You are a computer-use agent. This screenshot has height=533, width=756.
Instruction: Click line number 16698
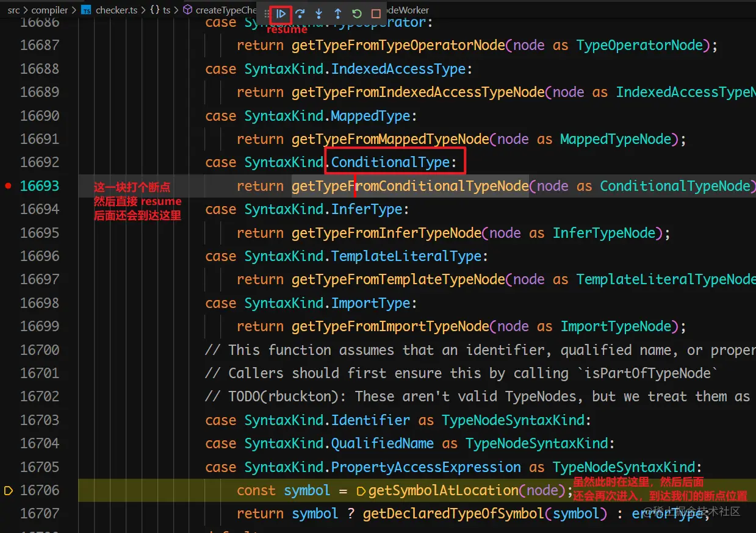(40, 303)
